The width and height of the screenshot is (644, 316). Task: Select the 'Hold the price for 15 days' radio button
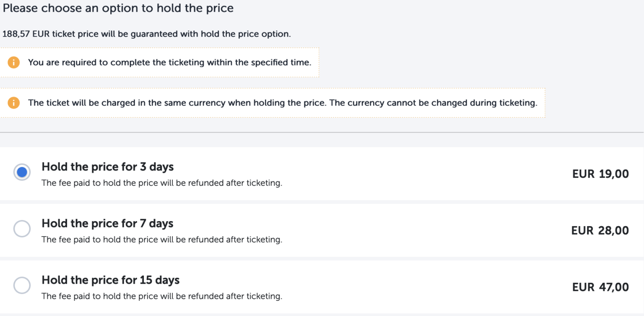pyautogui.click(x=22, y=285)
